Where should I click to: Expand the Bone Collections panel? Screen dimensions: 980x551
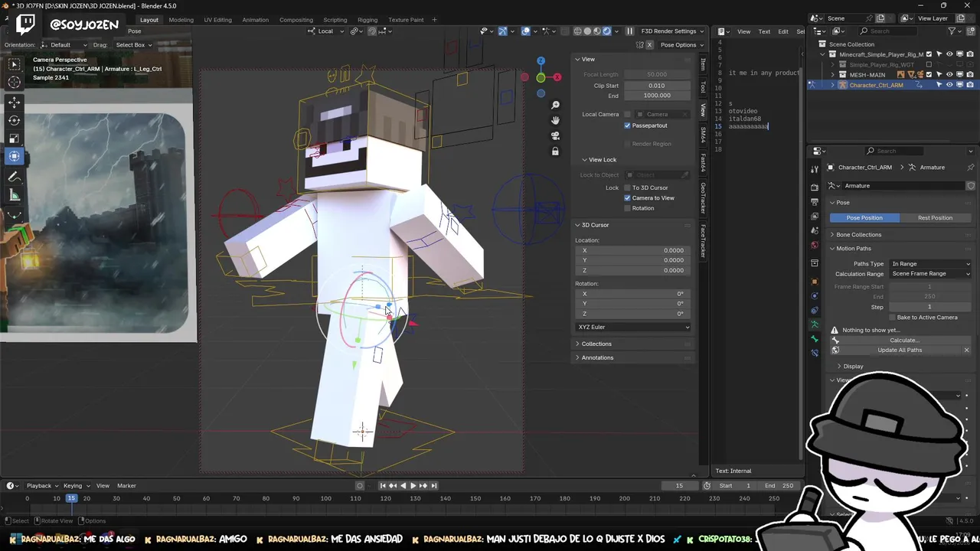pos(858,235)
